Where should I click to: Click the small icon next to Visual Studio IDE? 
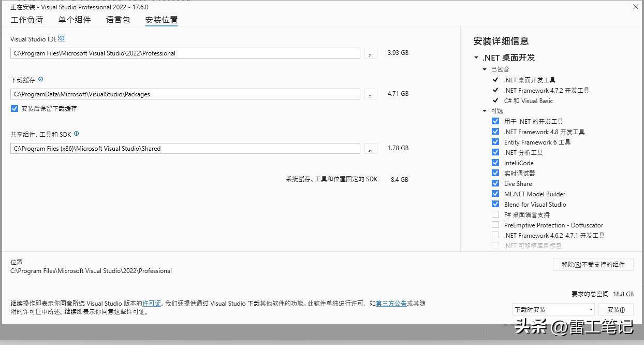62,38
